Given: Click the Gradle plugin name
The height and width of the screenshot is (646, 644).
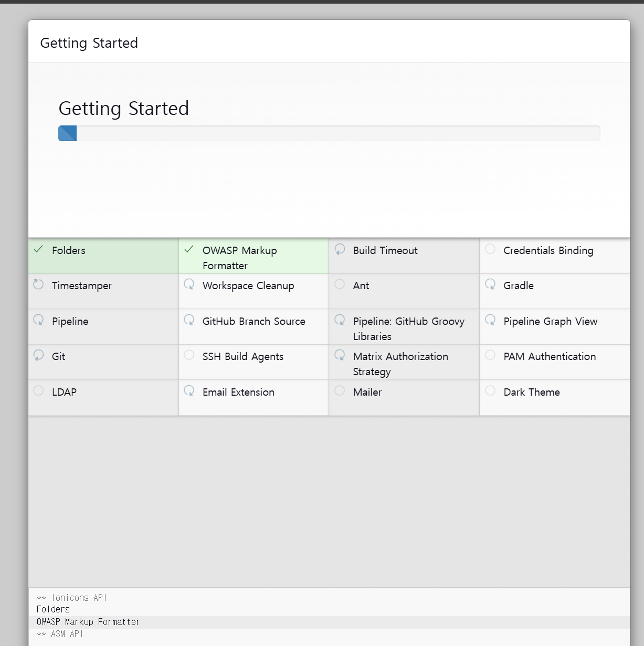Looking at the screenshot, I should pyautogui.click(x=519, y=285).
